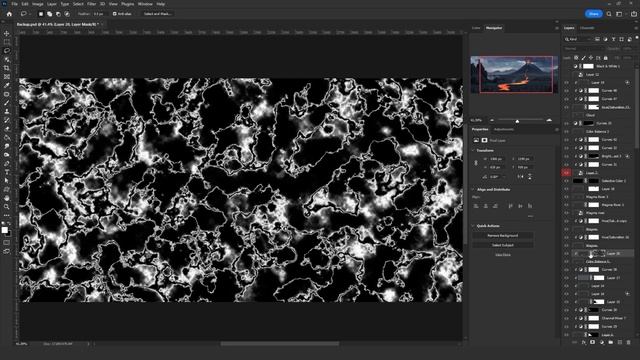The image size is (640, 360).
Task: Click the foreground color swatch
Action: (x=4, y=230)
